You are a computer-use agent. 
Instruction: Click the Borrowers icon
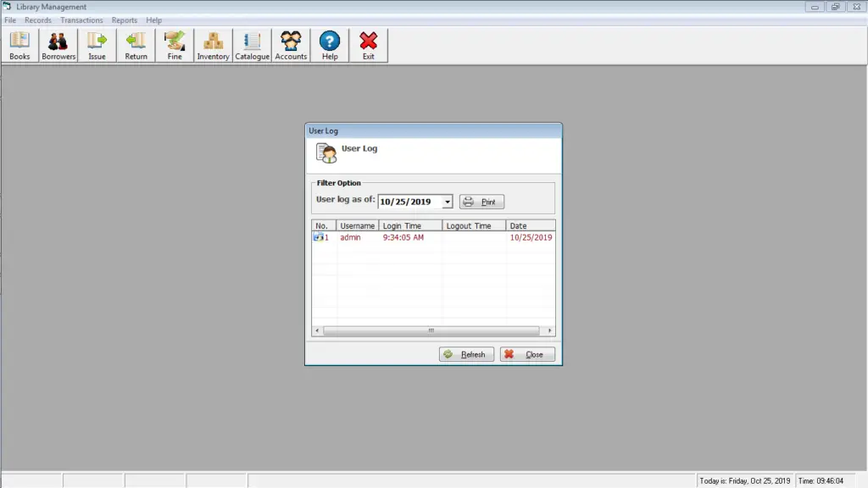58,44
